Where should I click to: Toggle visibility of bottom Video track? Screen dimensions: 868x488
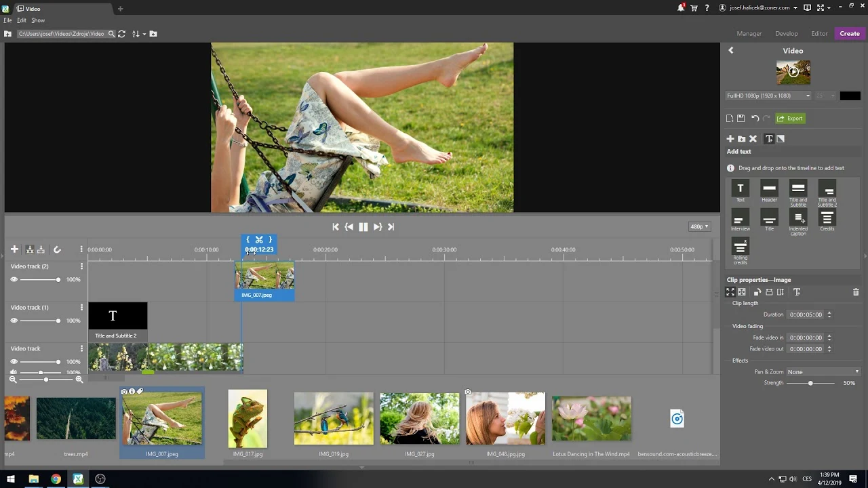[x=14, y=362]
